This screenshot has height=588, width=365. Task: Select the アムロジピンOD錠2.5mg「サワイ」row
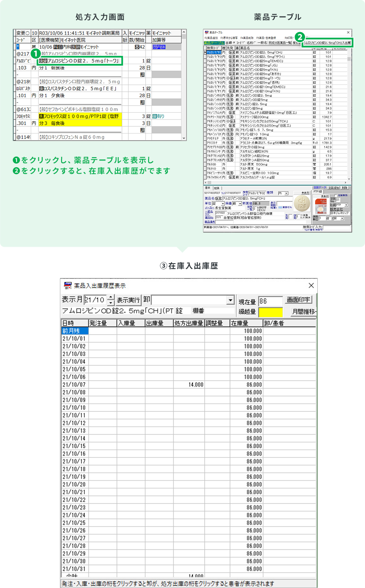(x=276, y=57)
